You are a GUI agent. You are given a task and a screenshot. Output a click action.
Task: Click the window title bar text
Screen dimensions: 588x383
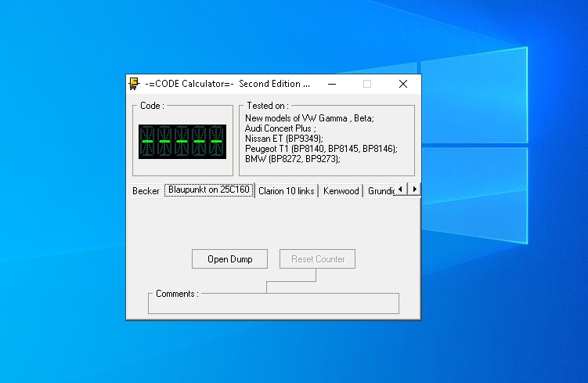point(227,84)
